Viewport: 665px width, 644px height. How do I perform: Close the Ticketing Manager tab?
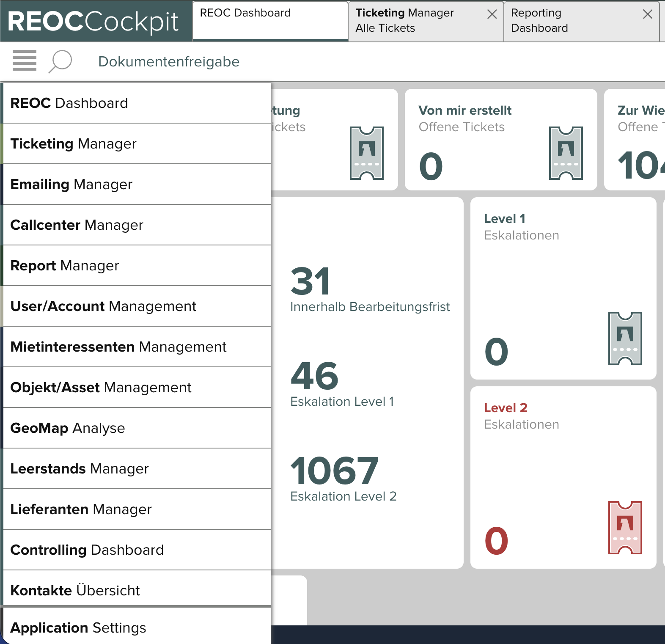[492, 14]
